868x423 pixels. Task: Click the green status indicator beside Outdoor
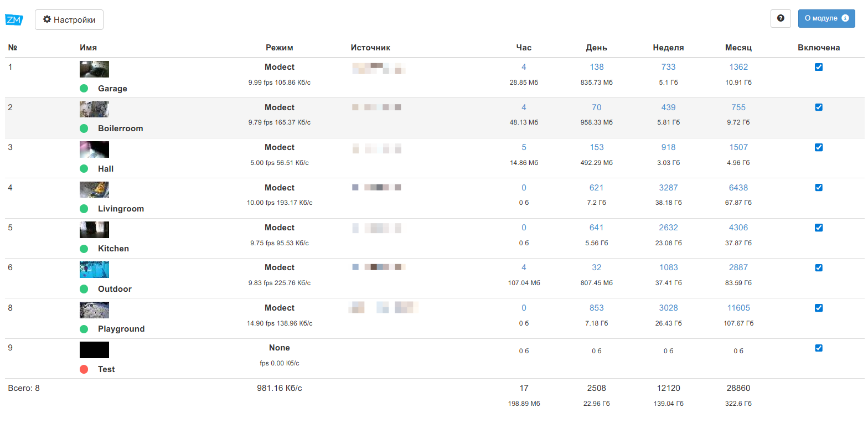84,288
